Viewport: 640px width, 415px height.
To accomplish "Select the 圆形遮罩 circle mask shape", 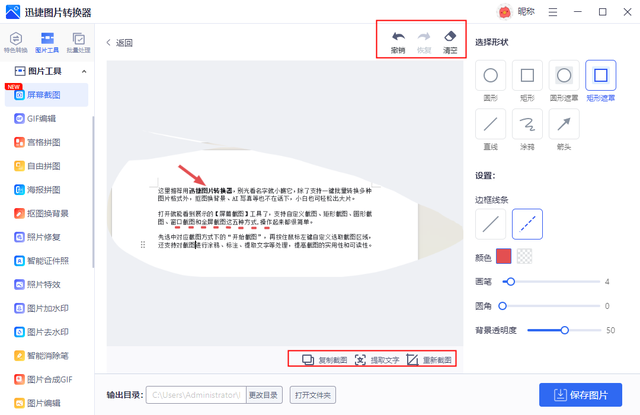I will pos(564,75).
